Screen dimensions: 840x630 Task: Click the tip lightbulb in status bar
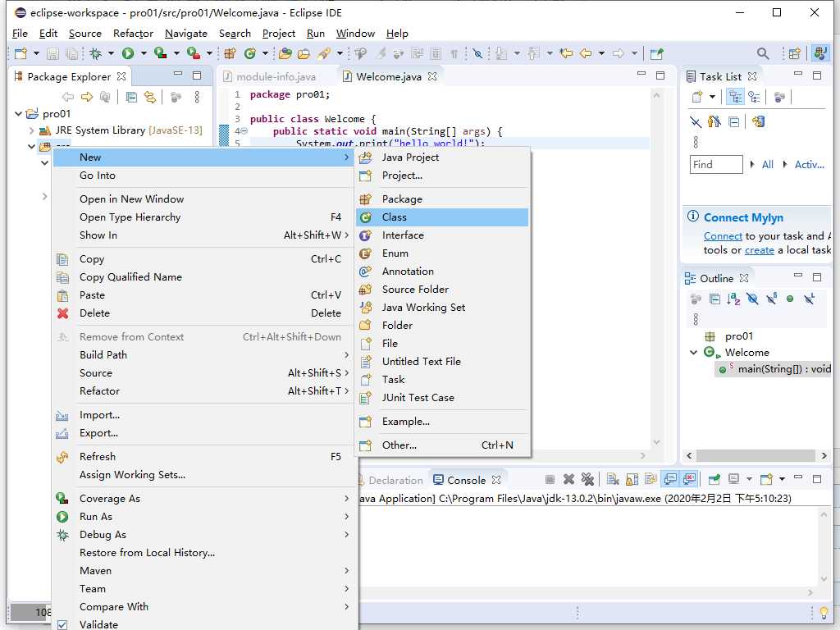[x=824, y=612]
